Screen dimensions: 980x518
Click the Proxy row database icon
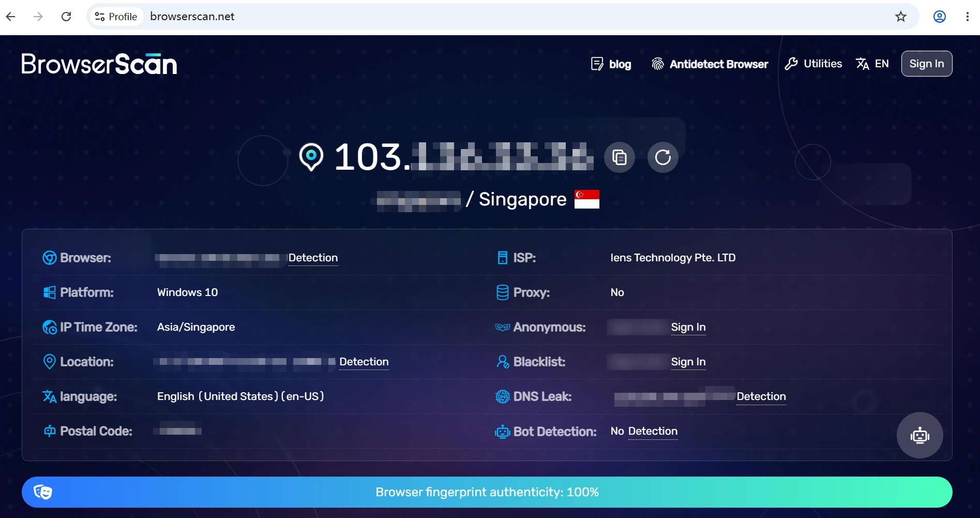(x=503, y=292)
